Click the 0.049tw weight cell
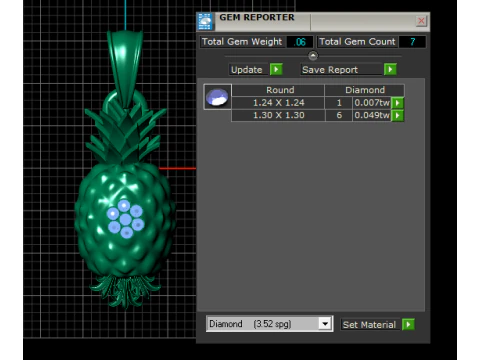Screen dimensions: 480x360 372,115
